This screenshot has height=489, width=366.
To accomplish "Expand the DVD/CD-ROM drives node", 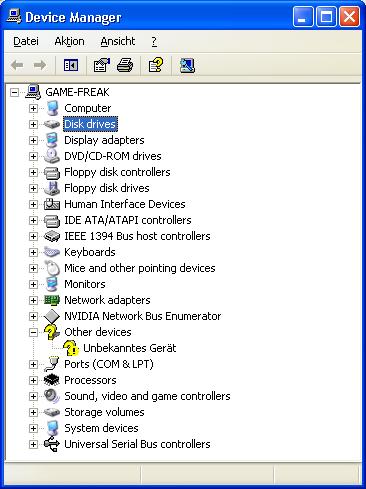I will click(33, 156).
